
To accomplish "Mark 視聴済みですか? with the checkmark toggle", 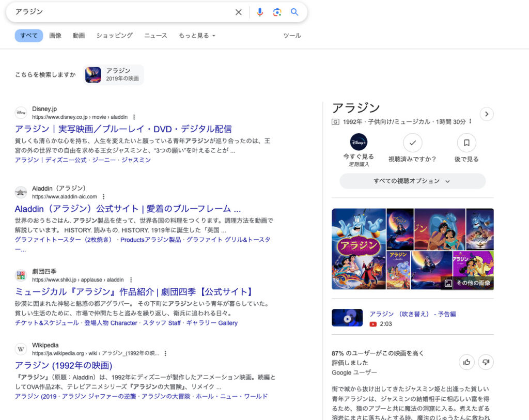I will point(412,143).
